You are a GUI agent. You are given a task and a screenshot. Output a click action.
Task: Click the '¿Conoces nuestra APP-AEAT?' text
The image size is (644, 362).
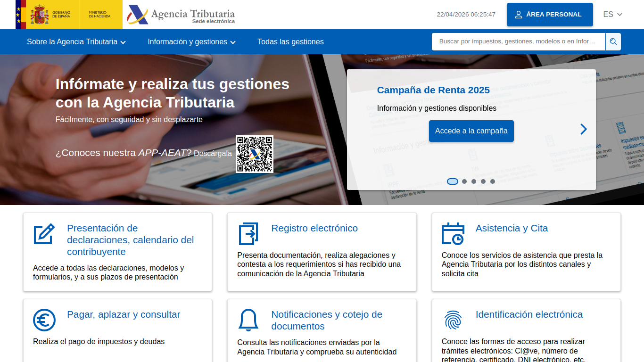124,153
